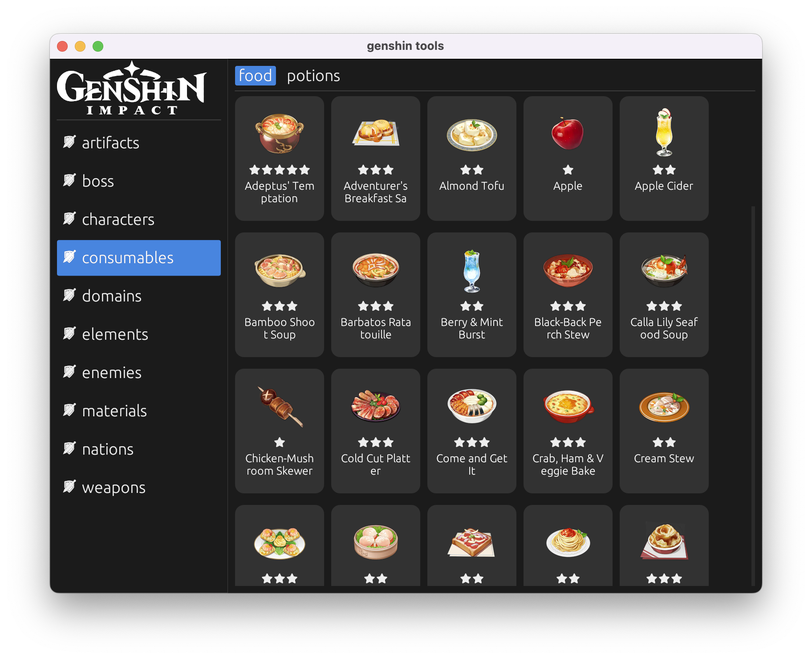Click the Genshin Impact logo

132,88
